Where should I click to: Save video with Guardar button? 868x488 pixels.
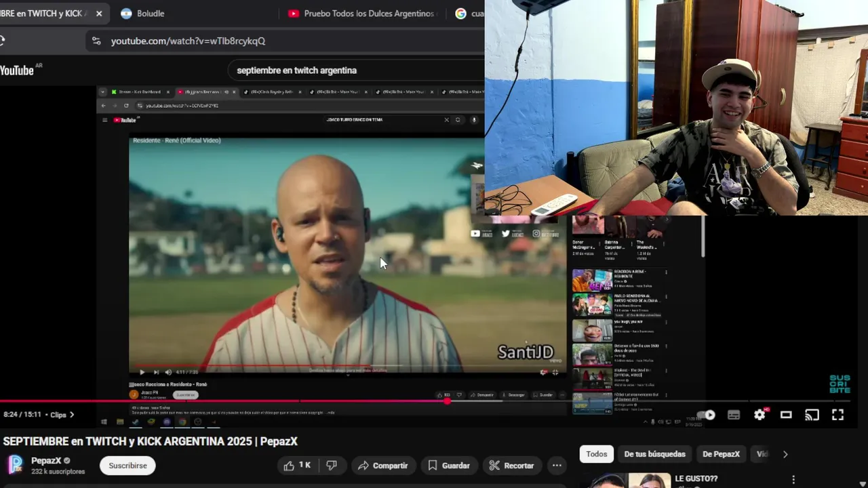pos(449,466)
